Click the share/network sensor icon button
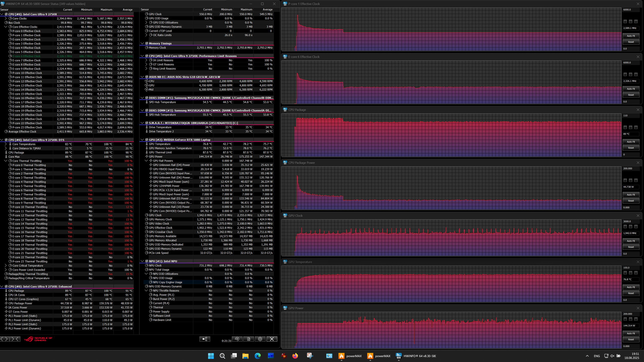 tap(205, 339)
